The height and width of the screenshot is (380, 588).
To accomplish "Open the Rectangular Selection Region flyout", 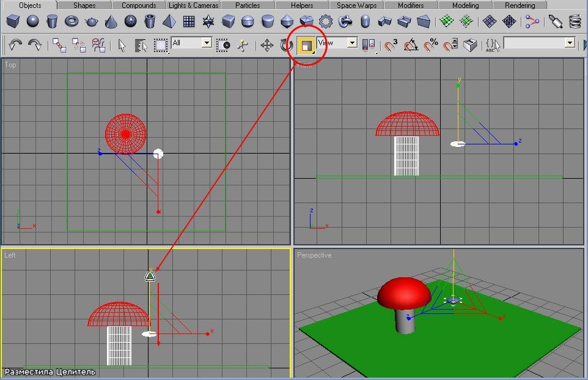I will 161,45.
